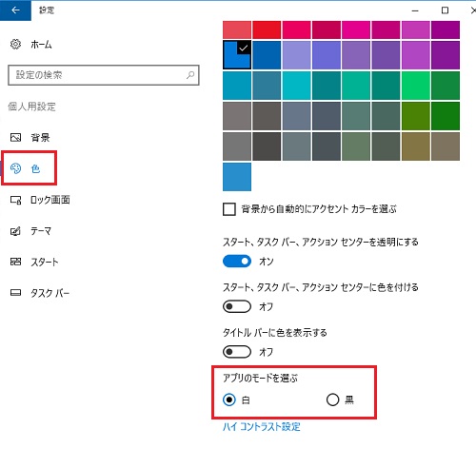Choose the custom blue swatch below grid
476x468 pixels.
point(237,177)
